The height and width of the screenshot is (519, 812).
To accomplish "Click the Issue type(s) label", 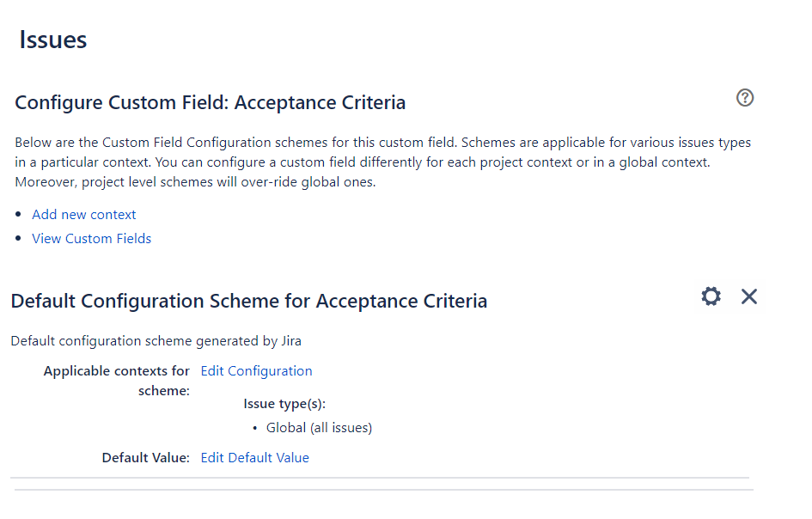I will (x=284, y=404).
